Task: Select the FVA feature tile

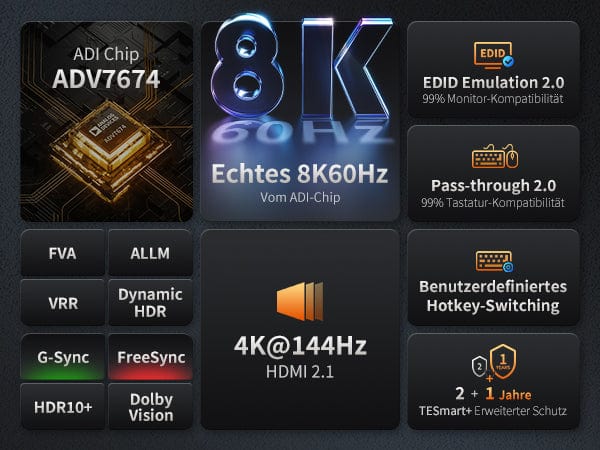Action: point(63,253)
